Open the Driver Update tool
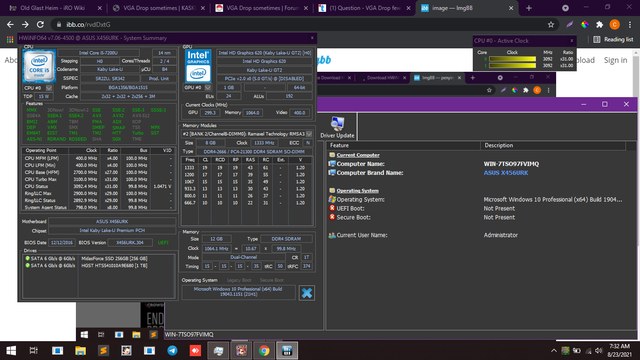 pyautogui.click(x=337, y=127)
